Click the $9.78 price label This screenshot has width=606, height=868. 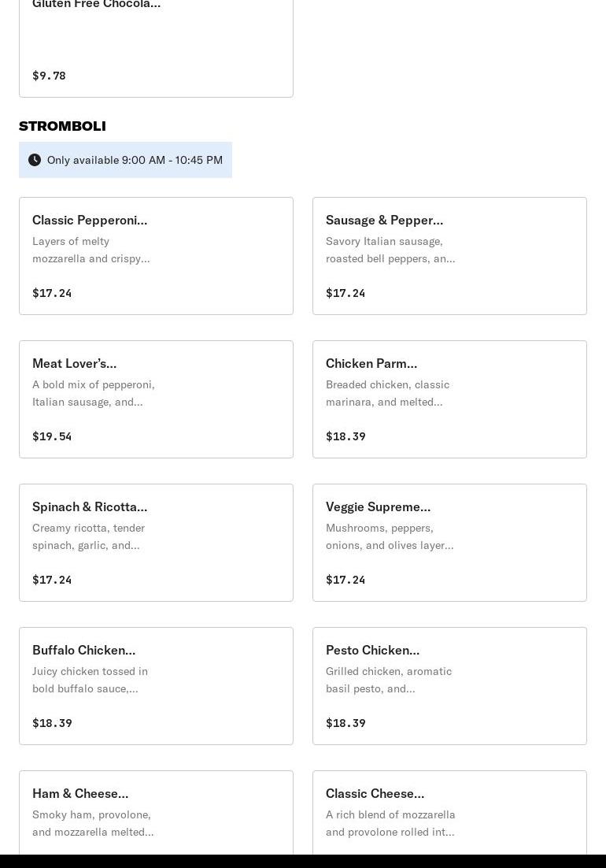point(50,76)
